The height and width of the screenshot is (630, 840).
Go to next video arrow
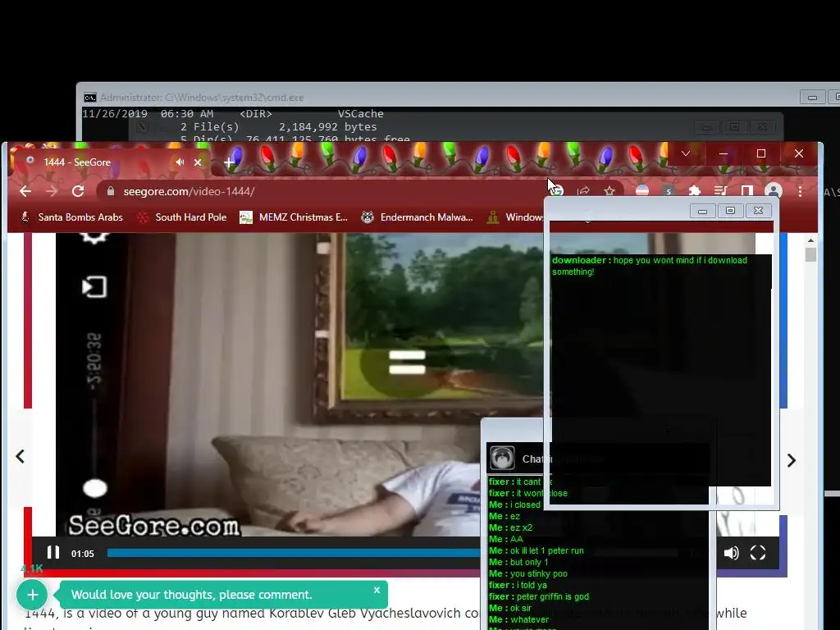click(x=792, y=460)
